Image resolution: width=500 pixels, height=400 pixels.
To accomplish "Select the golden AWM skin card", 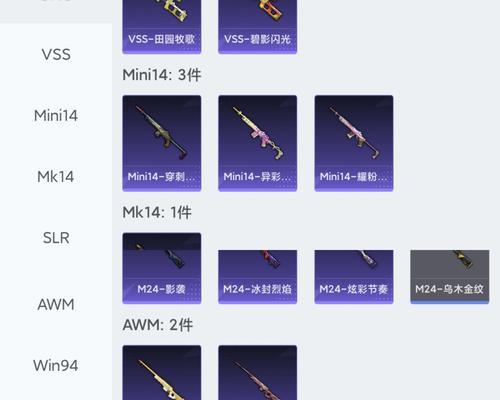I will tap(162, 373).
